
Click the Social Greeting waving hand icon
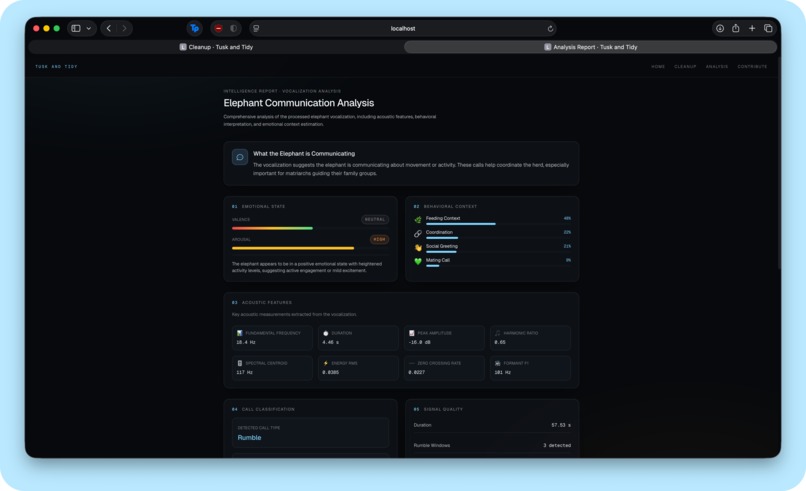tap(418, 247)
